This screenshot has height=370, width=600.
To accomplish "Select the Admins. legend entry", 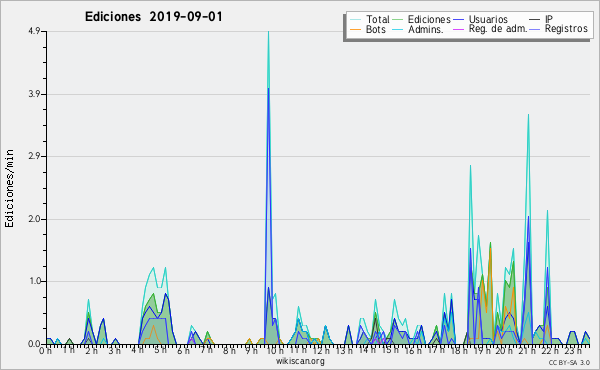I will (426, 29).
